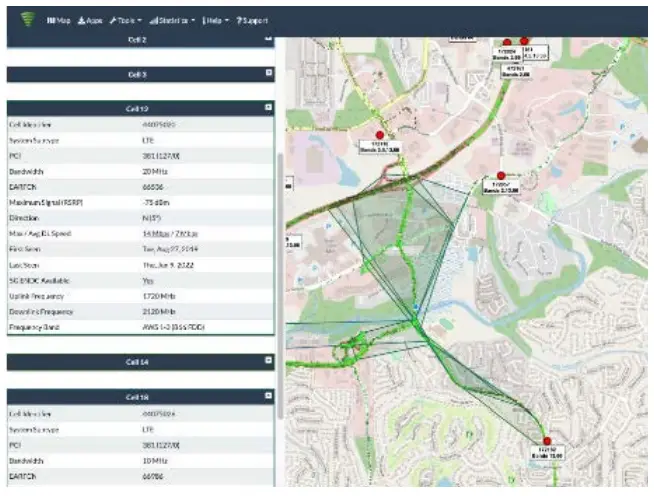Select the red tower marker left of the highway interchange

click(380, 135)
